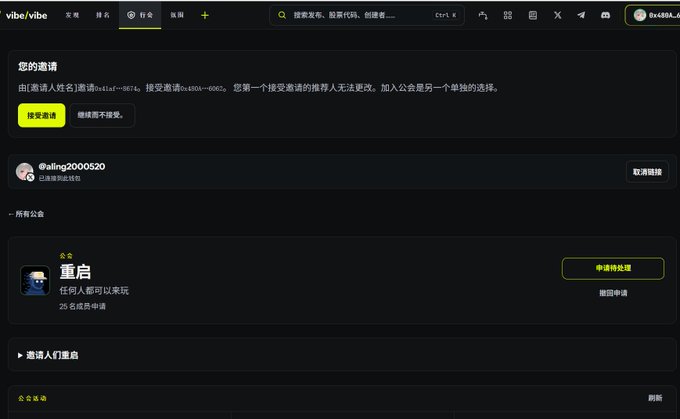
Task: Click the 刷新 refresh link
Action: [655, 398]
